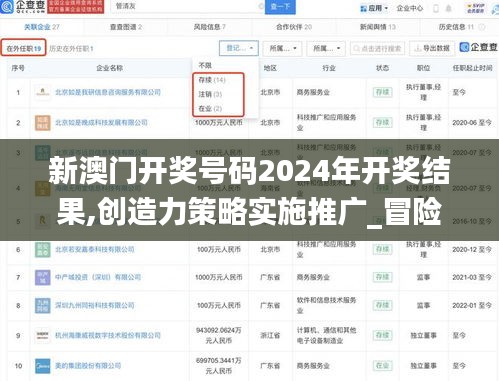
Task: Click the 2021-03 至今 date cell
Action: pos(472,277)
